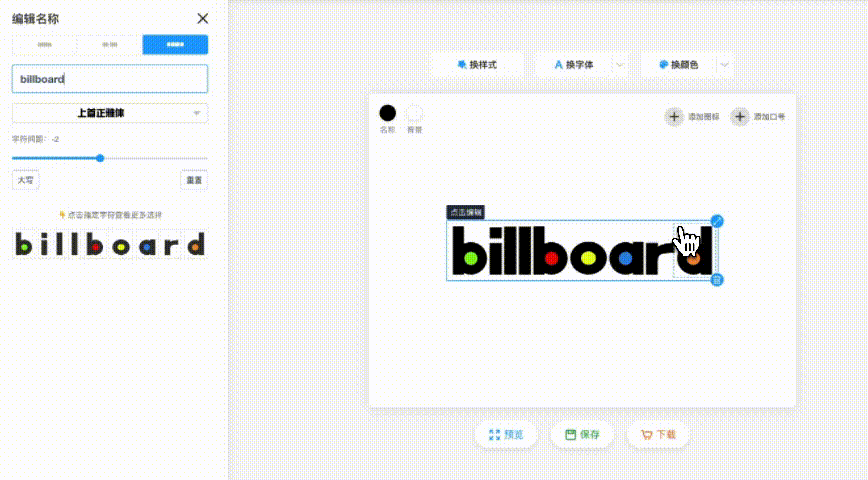This screenshot has width=868, height=480.
Task: Click the 字符间距 spacing label
Action: click(x=35, y=139)
